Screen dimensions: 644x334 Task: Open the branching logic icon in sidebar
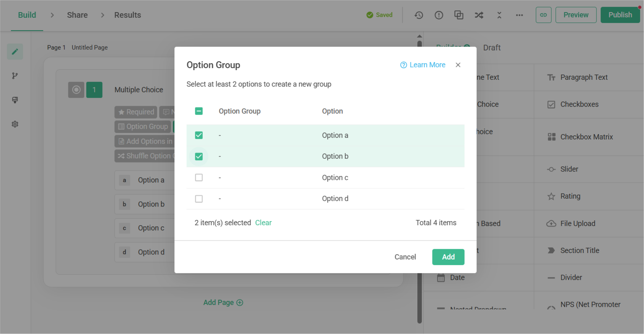(15, 76)
